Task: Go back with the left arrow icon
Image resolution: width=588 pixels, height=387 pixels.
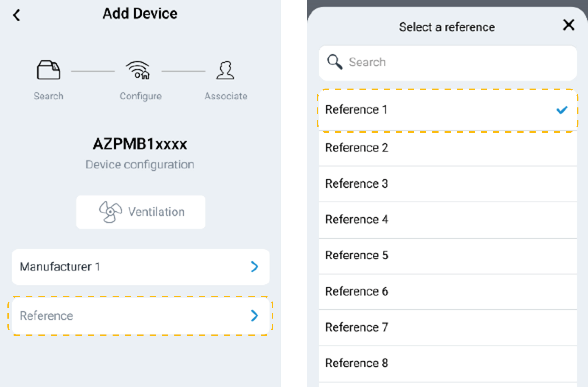Action: 16,15
